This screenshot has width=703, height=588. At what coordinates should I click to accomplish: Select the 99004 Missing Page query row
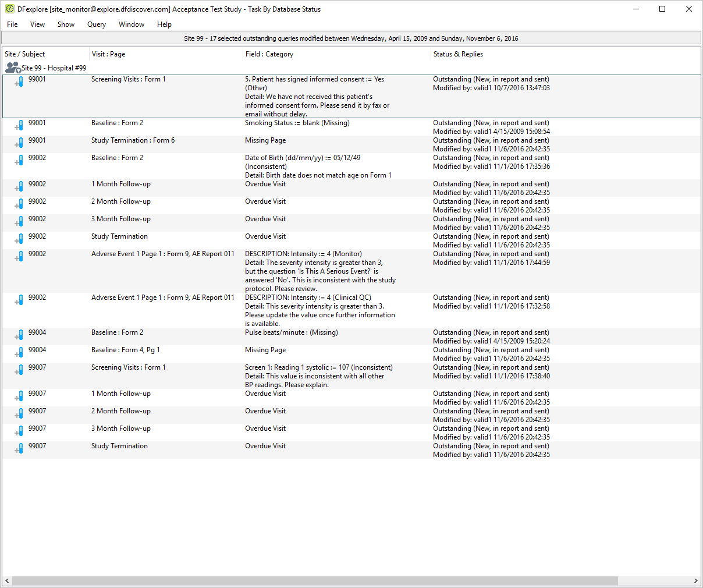click(x=351, y=354)
